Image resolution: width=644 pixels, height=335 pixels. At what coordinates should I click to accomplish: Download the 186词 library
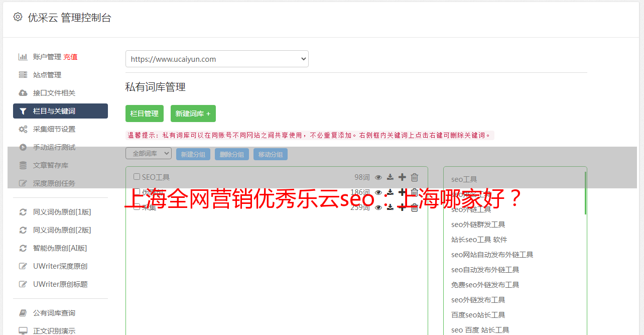point(390,192)
